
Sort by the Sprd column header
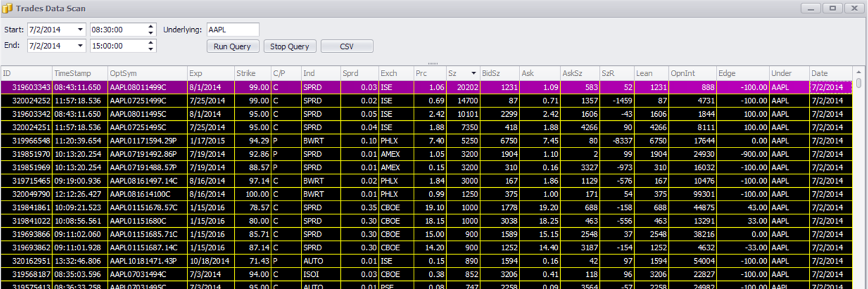359,73
